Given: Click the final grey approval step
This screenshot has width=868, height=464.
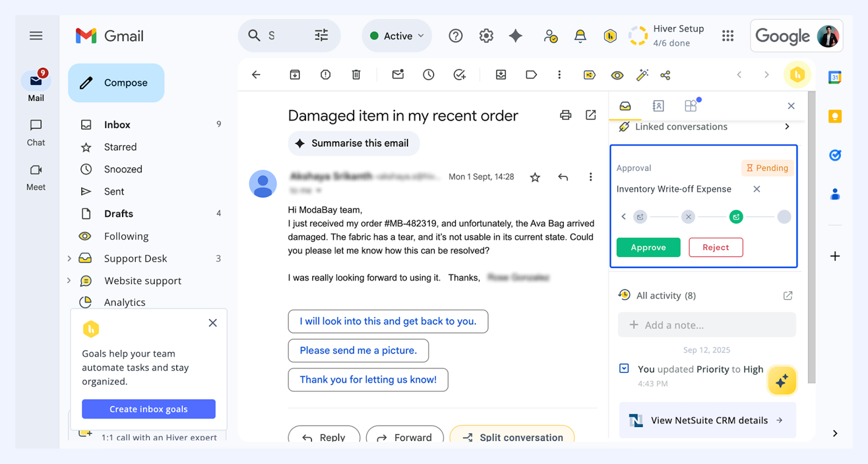Looking at the screenshot, I should point(784,217).
